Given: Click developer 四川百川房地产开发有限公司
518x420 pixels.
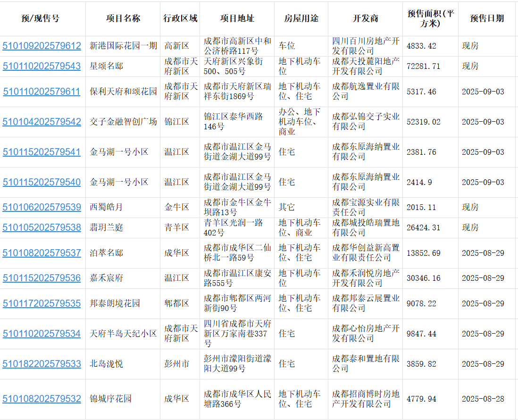Looking at the screenshot, I should coord(366,46).
